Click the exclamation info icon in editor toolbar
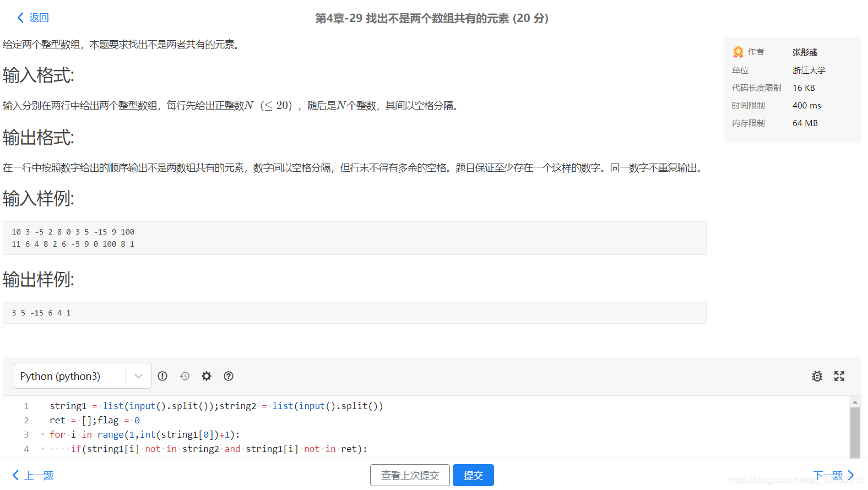 [162, 376]
